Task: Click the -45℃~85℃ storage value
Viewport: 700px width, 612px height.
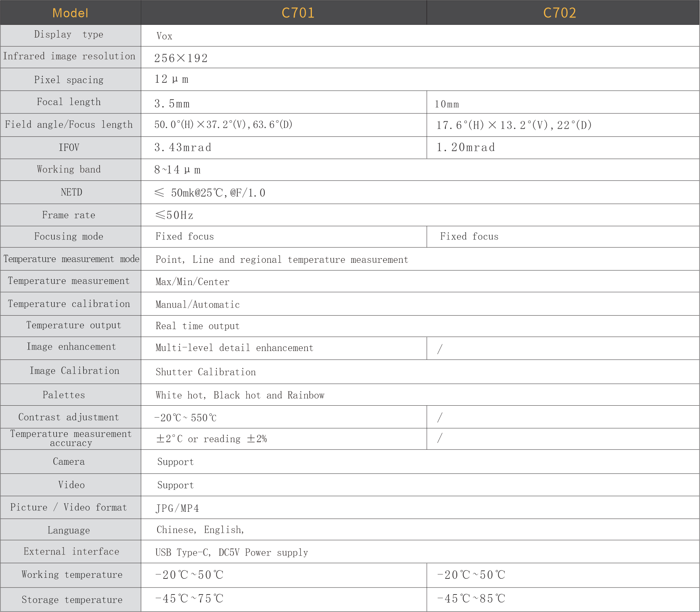Action: pyautogui.click(x=471, y=599)
